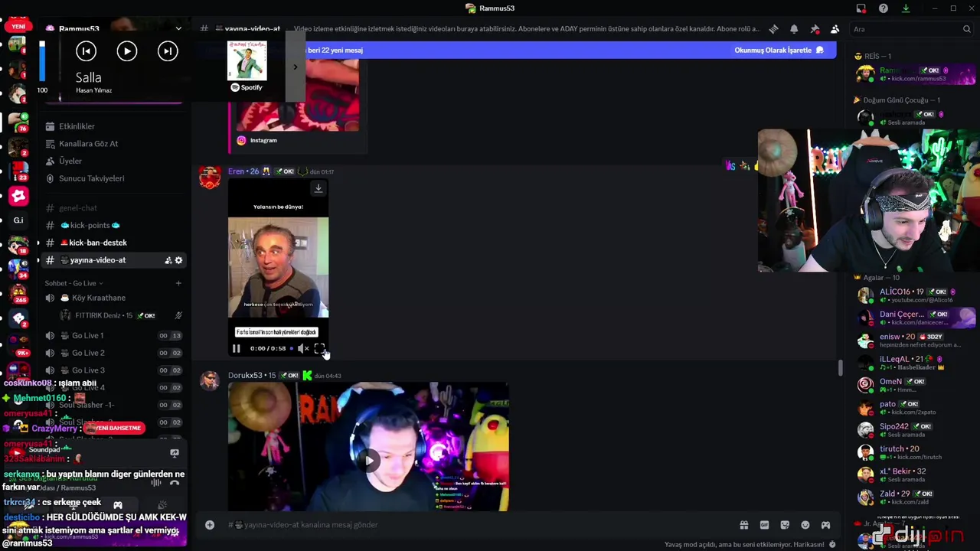
Task: Click the search magnifier icon
Action: pos(966,29)
